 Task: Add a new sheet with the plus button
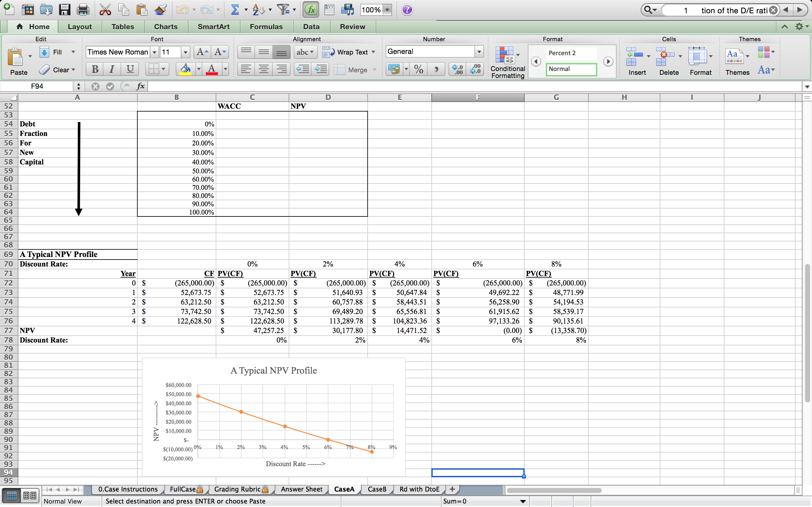pyautogui.click(x=452, y=489)
